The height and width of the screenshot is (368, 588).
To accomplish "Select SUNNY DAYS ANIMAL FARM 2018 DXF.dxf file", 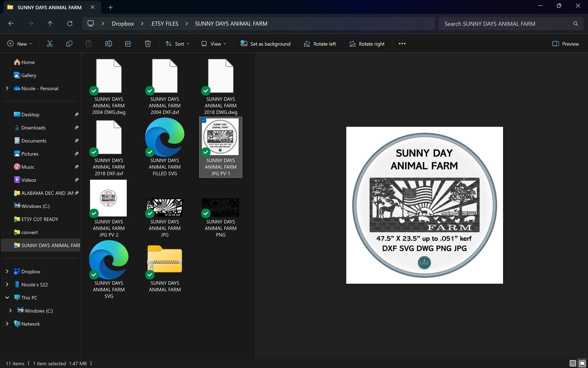I will click(109, 148).
